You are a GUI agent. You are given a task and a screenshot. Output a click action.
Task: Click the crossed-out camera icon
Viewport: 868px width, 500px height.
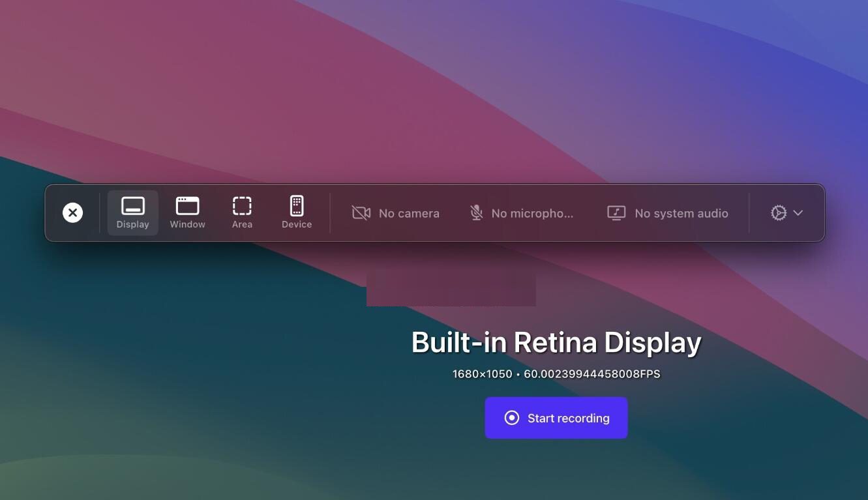click(x=361, y=213)
